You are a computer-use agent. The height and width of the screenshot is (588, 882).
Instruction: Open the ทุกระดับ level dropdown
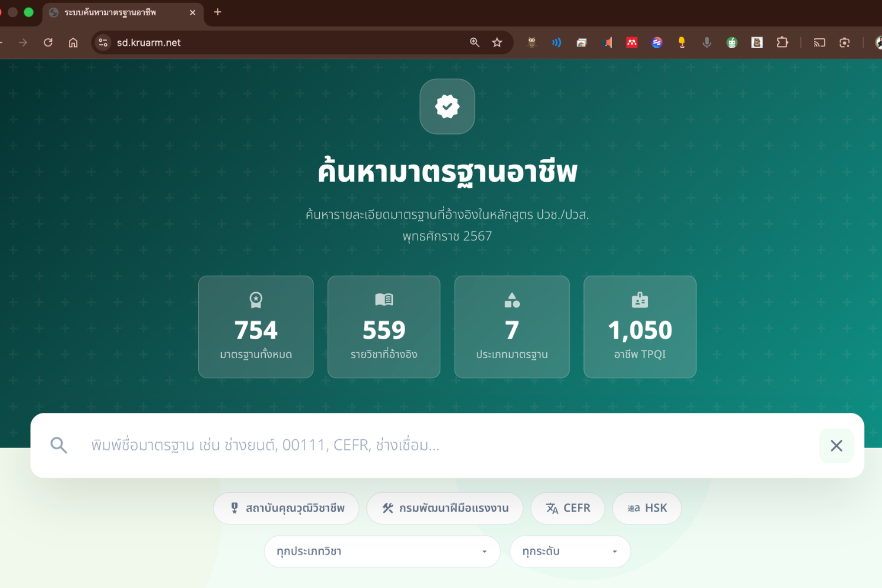click(x=570, y=552)
